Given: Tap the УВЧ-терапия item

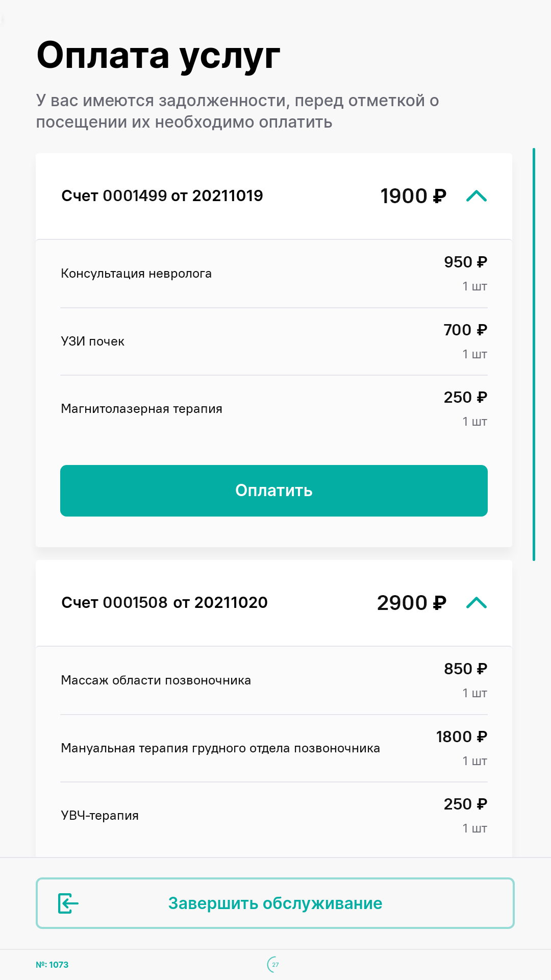Looking at the screenshot, I should coord(100,816).
